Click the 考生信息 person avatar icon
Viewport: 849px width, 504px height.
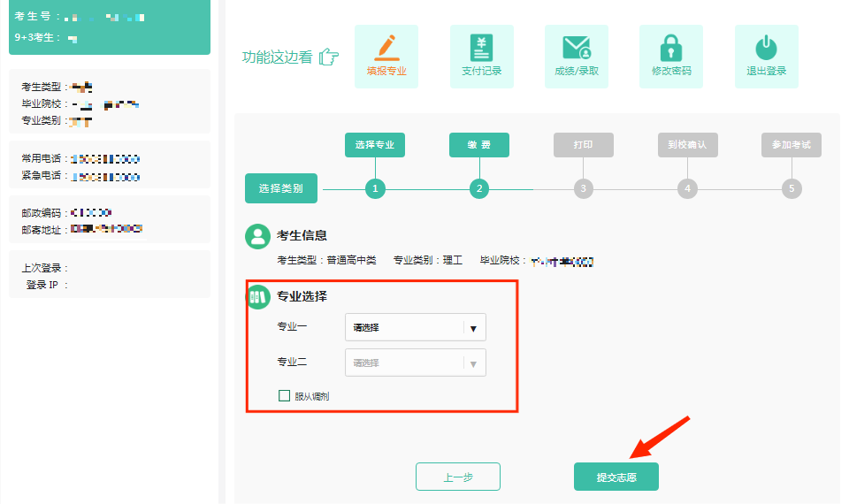(257, 236)
